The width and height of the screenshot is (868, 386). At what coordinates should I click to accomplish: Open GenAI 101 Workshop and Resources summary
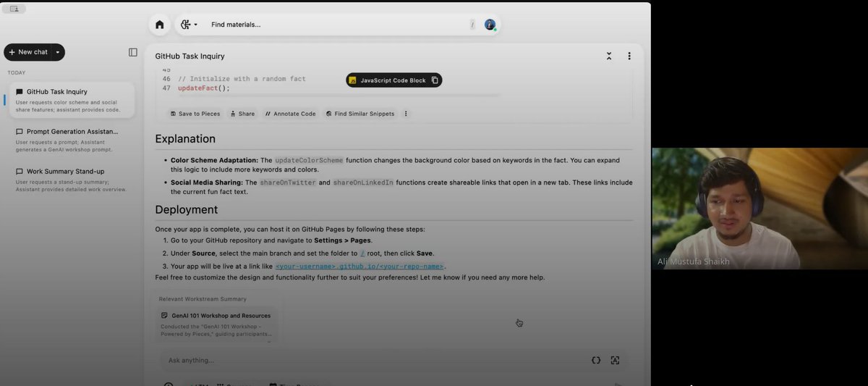pos(218,324)
